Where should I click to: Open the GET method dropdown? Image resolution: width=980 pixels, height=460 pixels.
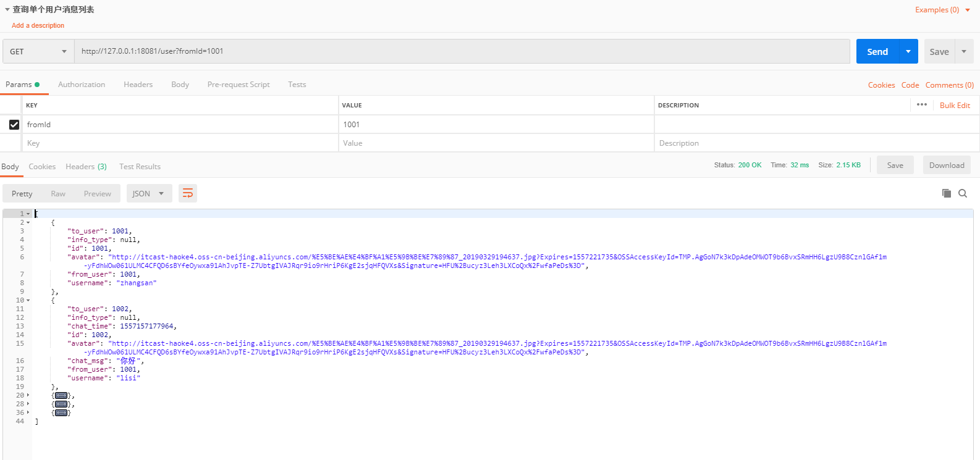pyautogui.click(x=38, y=51)
